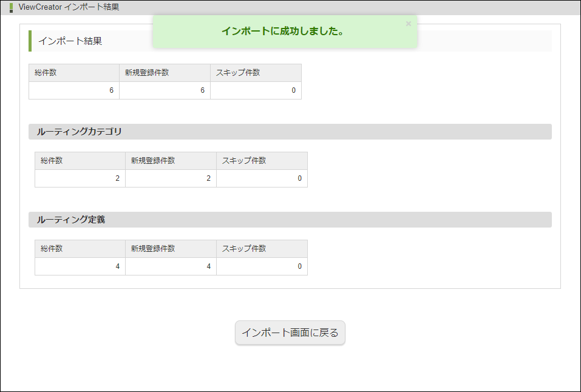This screenshot has height=392, width=581.
Task: Click 新規登録件数 header under ルーティング定義
Action: (x=171, y=249)
